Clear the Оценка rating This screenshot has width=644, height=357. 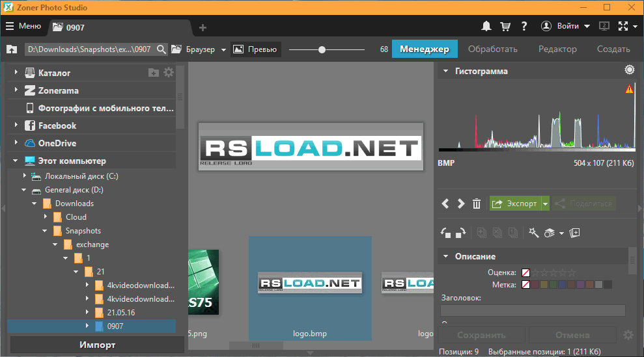525,272
